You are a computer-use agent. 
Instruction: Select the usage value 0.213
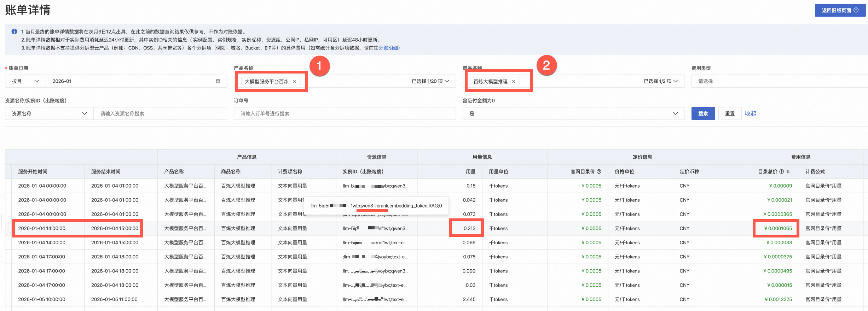pos(470,228)
